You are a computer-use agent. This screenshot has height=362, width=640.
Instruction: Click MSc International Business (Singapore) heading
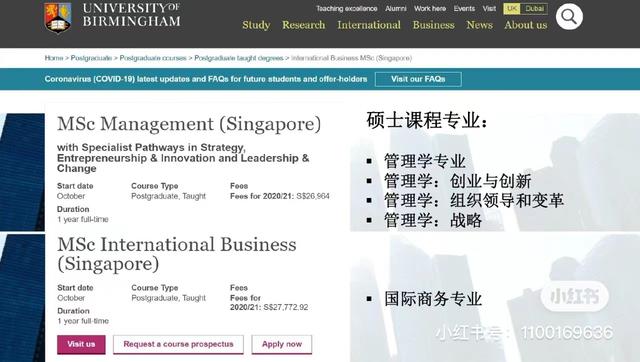pos(177,254)
